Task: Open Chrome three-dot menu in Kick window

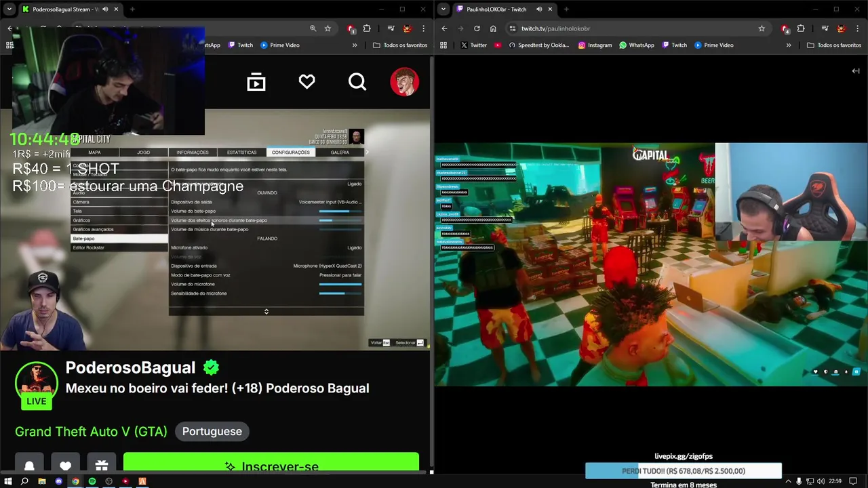Action: (423, 28)
